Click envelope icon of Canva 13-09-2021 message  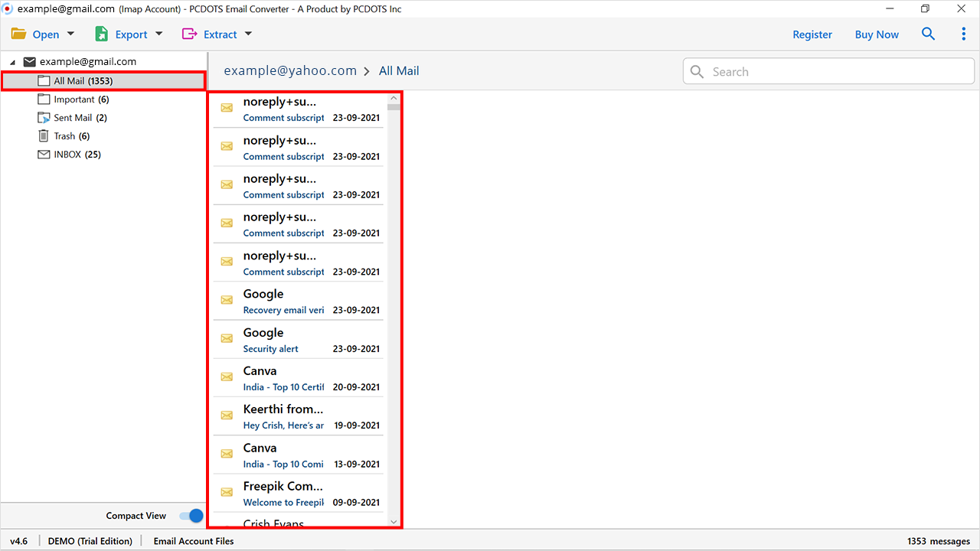click(227, 453)
